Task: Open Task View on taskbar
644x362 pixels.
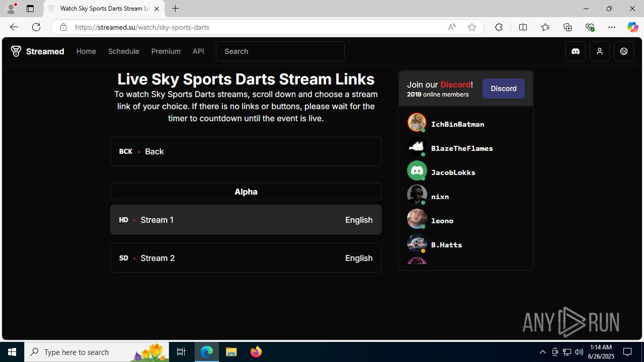Action: tap(181, 352)
